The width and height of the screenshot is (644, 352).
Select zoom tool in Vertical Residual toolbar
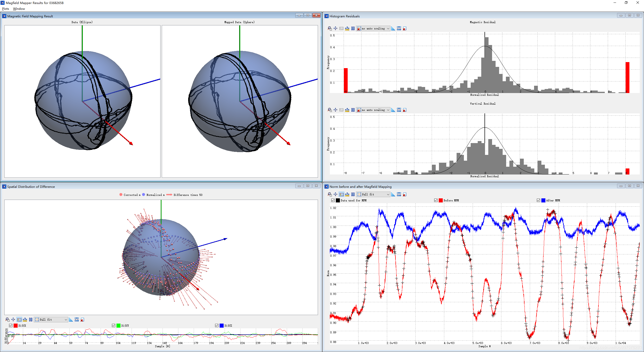(330, 110)
